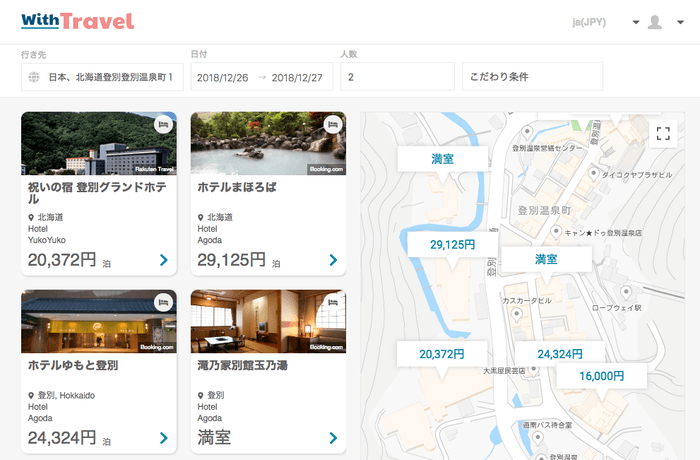Click the WithTravel logo

[77, 21]
